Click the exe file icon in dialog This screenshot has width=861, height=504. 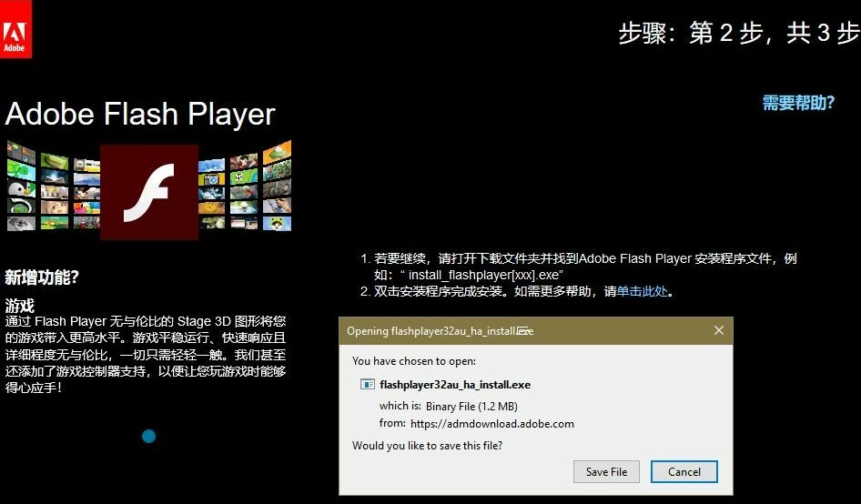pos(368,384)
